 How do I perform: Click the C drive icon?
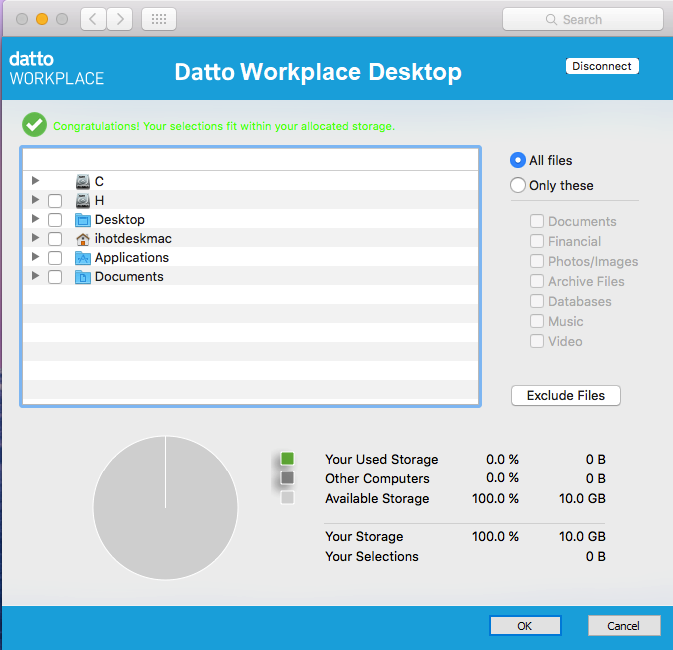(83, 181)
